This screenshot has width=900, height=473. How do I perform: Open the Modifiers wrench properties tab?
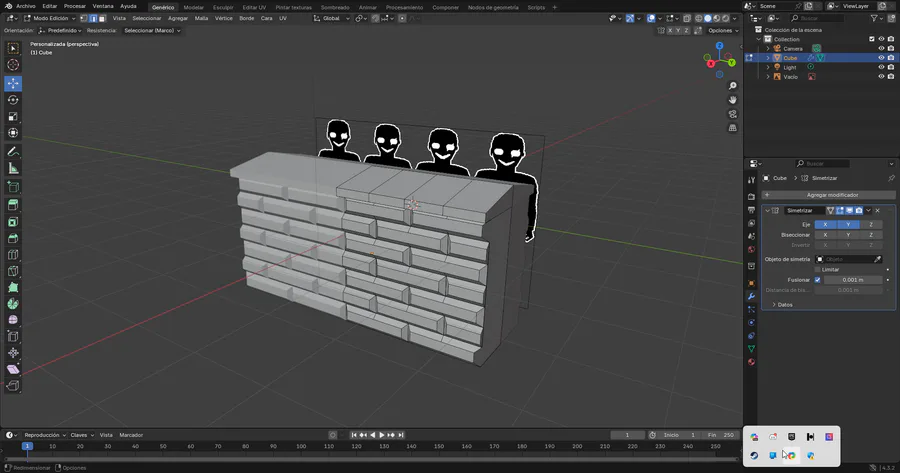tap(751, 296)
